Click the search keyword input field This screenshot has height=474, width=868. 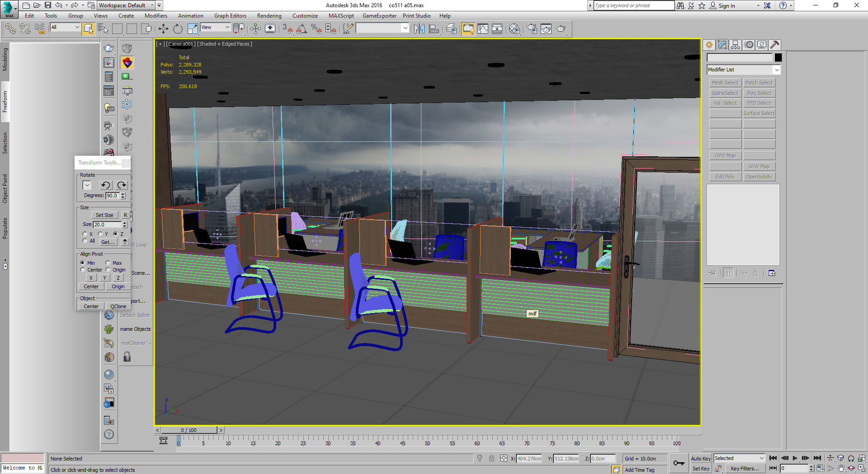pos(634,5)
